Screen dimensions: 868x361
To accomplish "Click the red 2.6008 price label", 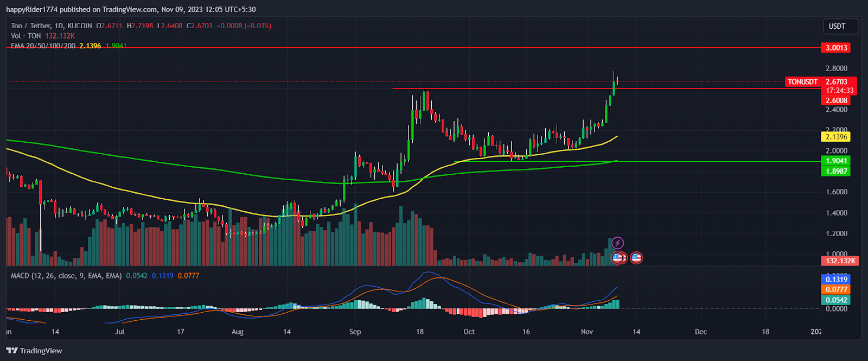I will pyautogui.click(x=836, y=100).
